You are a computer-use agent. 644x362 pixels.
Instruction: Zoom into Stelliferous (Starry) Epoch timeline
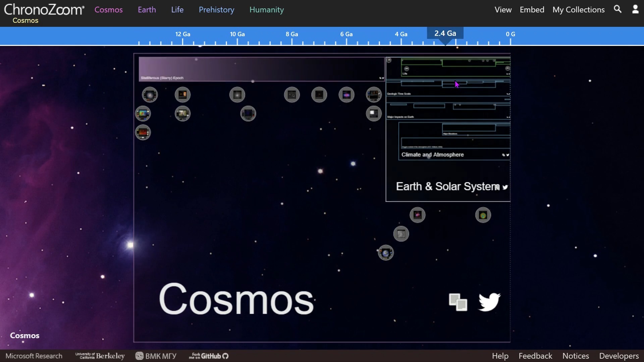tap(262, 69)
